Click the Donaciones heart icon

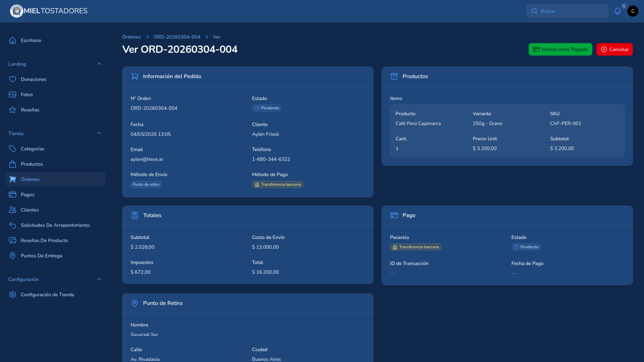click(x=12, y=79)
